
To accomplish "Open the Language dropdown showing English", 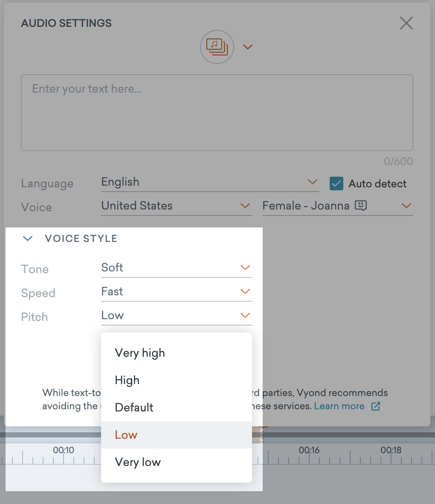I will pos(209,182).
